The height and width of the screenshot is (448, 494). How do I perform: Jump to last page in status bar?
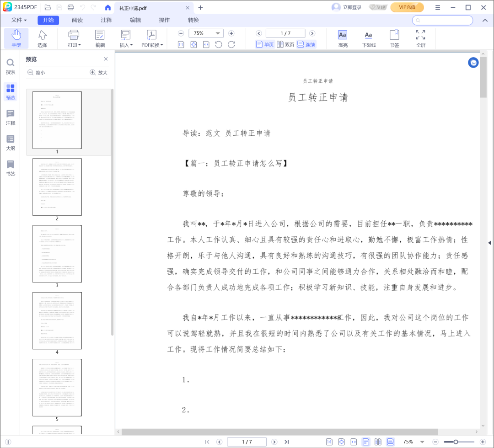[287, 442]
